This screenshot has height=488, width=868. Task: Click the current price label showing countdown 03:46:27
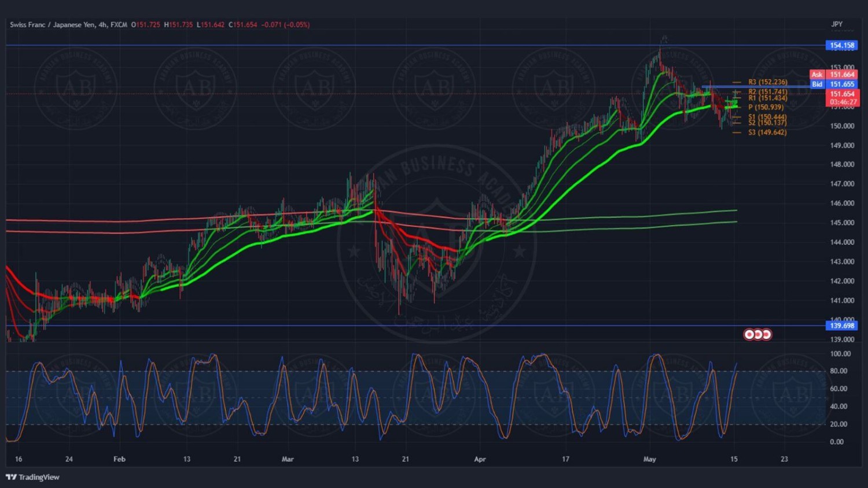(843, 98)
